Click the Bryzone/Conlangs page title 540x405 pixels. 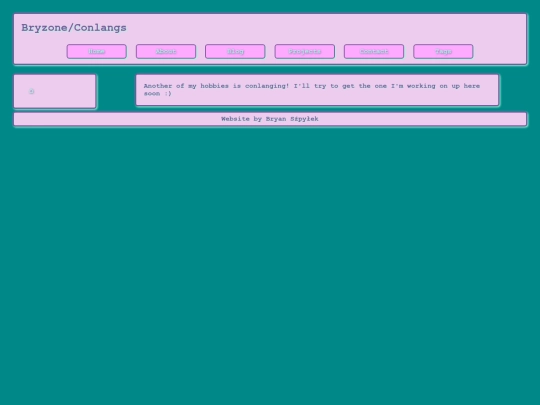coord(74,28)
